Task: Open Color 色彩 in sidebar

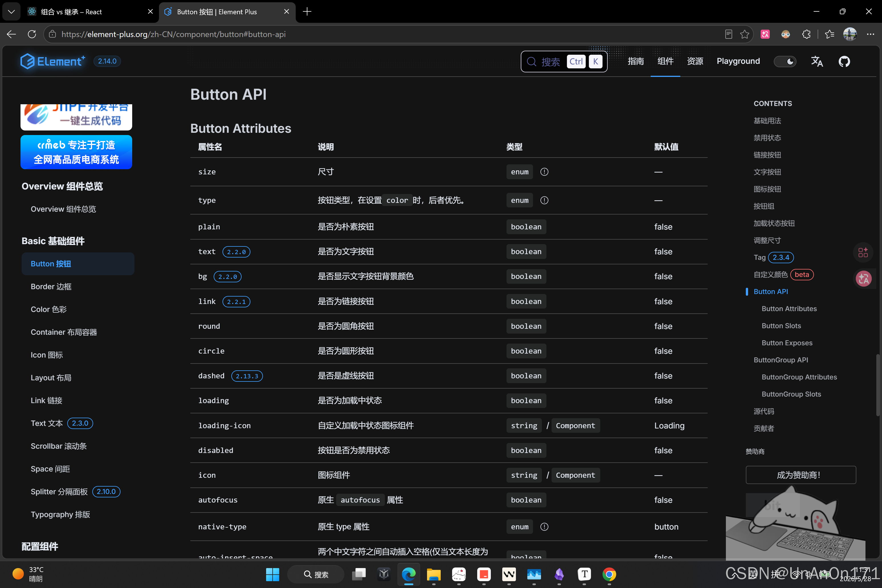Action: click(48, 309)
